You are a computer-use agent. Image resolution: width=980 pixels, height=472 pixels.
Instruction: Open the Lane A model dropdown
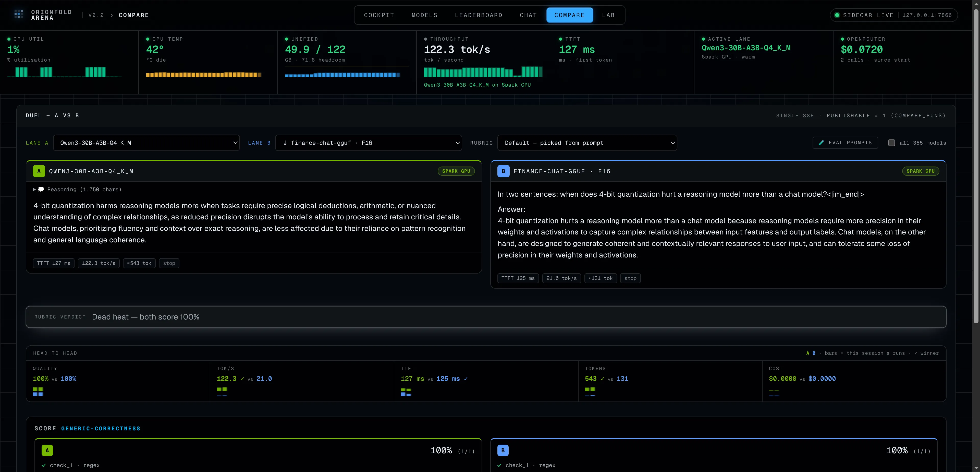[146, 143]
